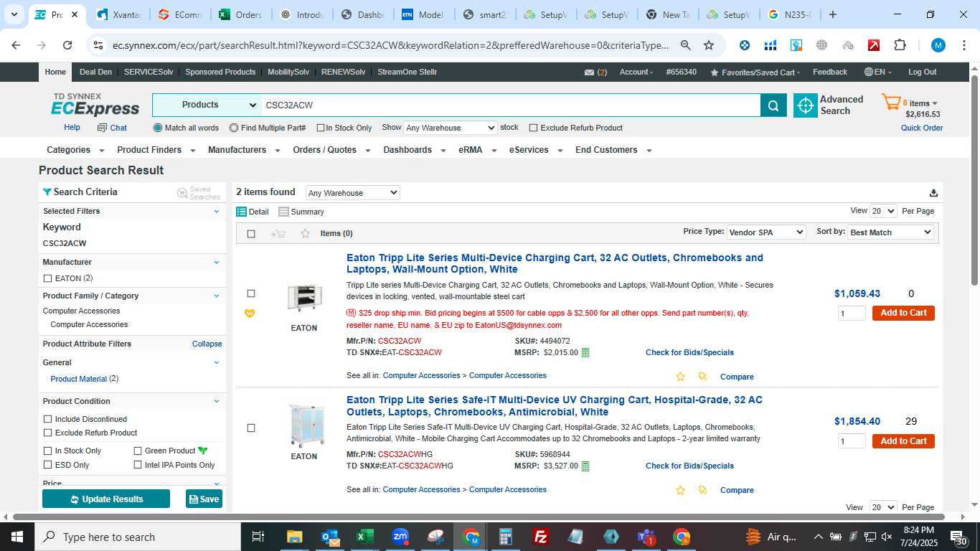Select Find Multiple Part# radio button
The image size is (980, 551).
234,128
